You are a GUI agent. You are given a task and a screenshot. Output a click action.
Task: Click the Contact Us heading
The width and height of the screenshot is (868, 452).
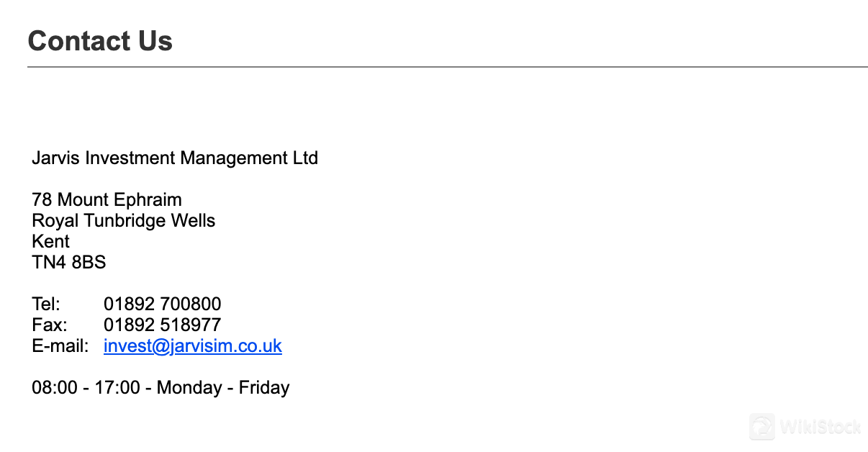100,41
